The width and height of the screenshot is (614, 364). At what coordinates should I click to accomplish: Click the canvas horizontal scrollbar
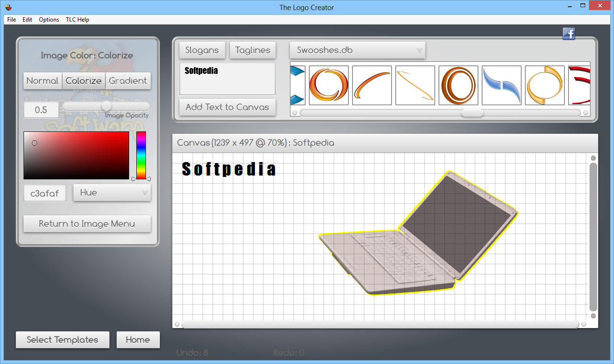380,325
